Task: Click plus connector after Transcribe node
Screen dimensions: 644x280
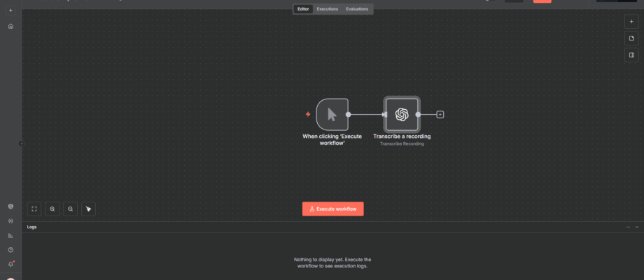Action: point(440,114)
